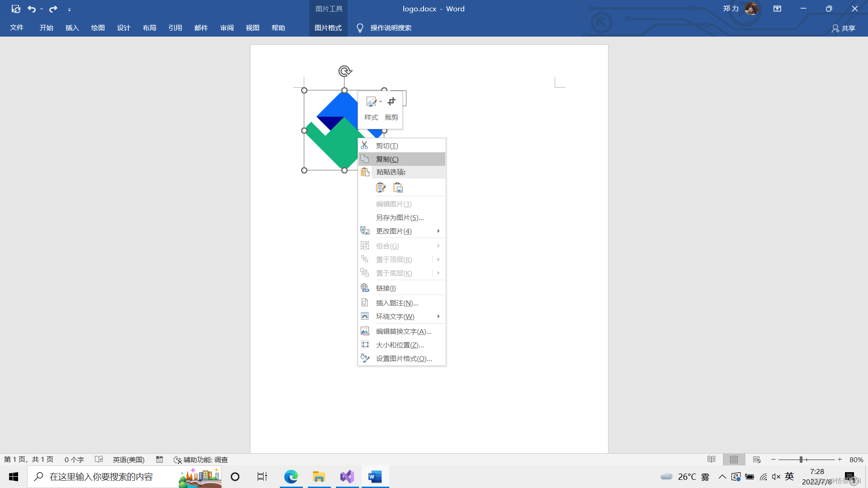Open the 图片格式 ribbon tab
The height and width of the screenshot is (488, 868).
click(328, 28)
